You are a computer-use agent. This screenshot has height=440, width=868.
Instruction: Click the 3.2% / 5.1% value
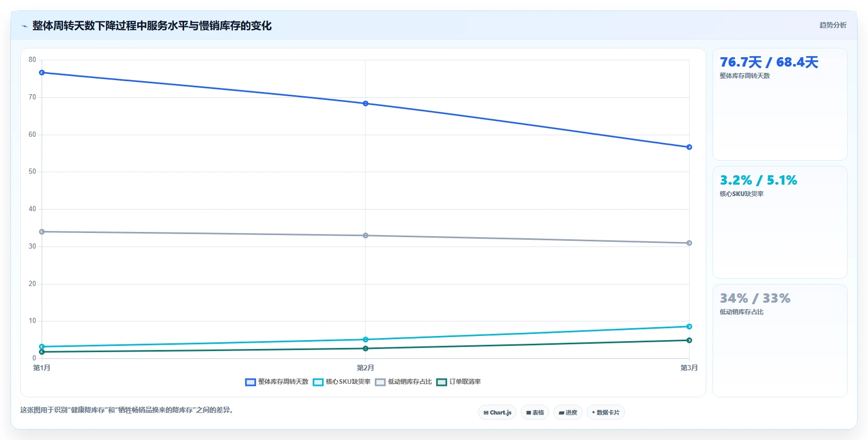pos(758,180)
